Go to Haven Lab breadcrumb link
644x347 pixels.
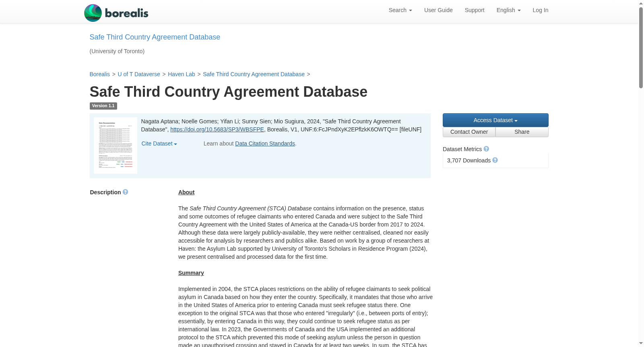182,74
